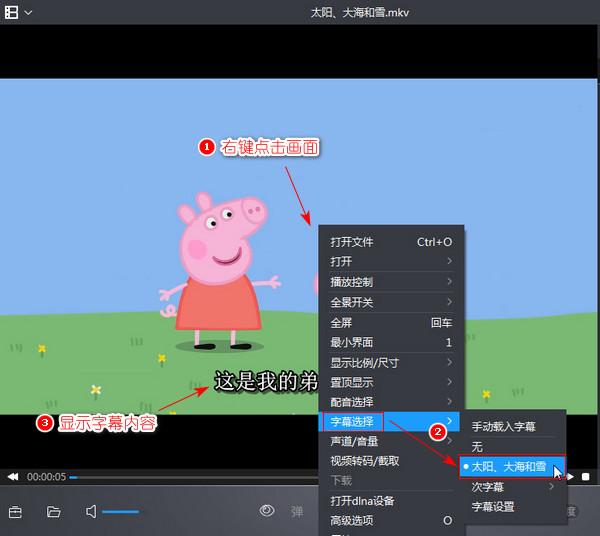600x536 pixels.
Task: Expand the 配音选择 submenu
Action: tap(391, 402)
